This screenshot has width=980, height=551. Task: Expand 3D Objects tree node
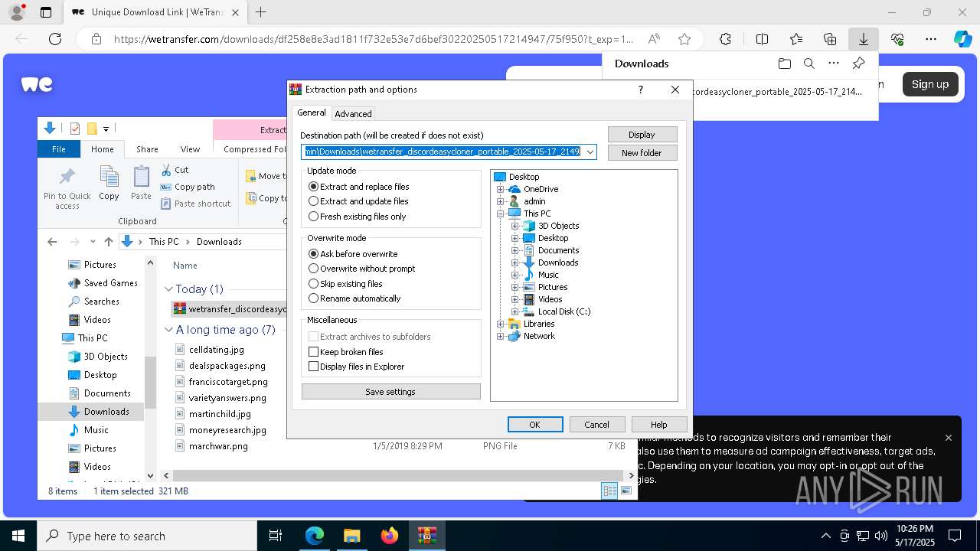tap(515, 226)
